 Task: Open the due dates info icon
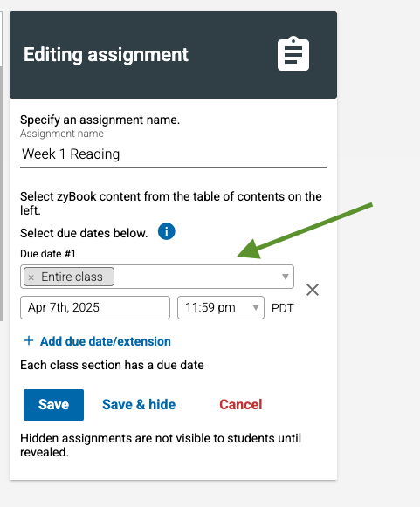click(166, 231)
